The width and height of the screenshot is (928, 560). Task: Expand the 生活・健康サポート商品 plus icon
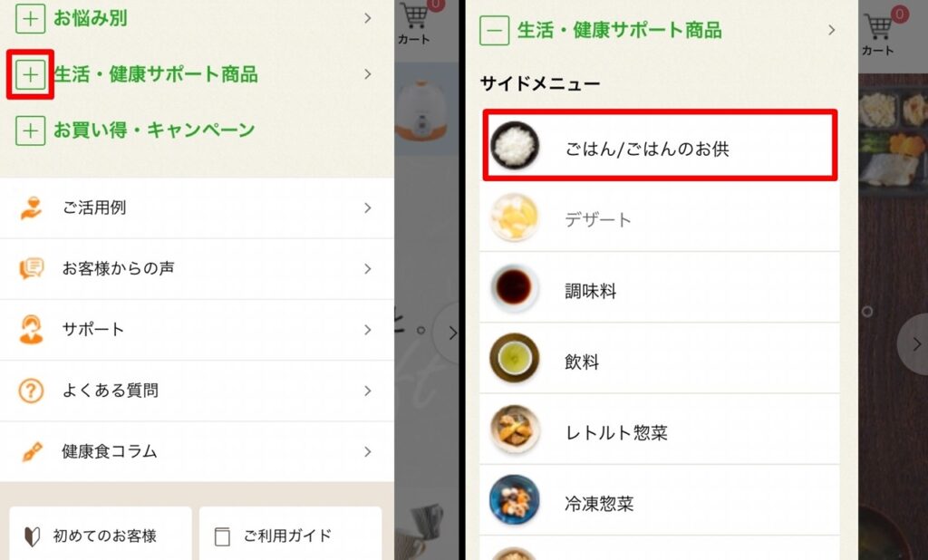[x=30, y=74]
